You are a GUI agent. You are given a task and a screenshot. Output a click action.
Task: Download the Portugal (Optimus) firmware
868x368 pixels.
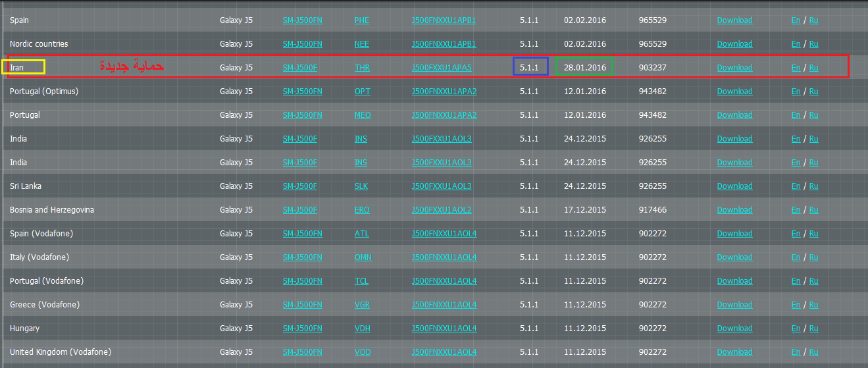click(734, 92)
